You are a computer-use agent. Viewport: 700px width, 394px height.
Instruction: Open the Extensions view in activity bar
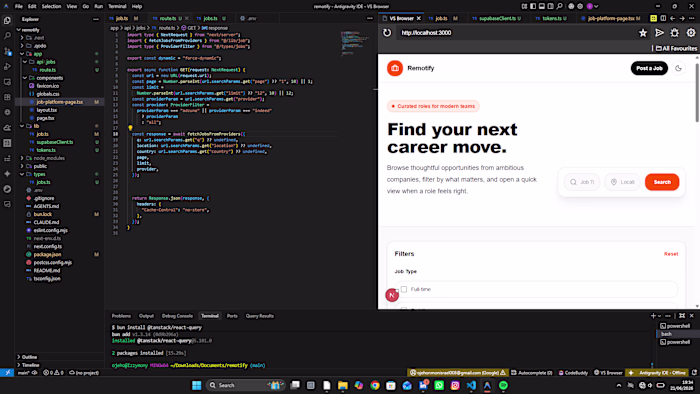pyautogui.click(x=7, y=97)
